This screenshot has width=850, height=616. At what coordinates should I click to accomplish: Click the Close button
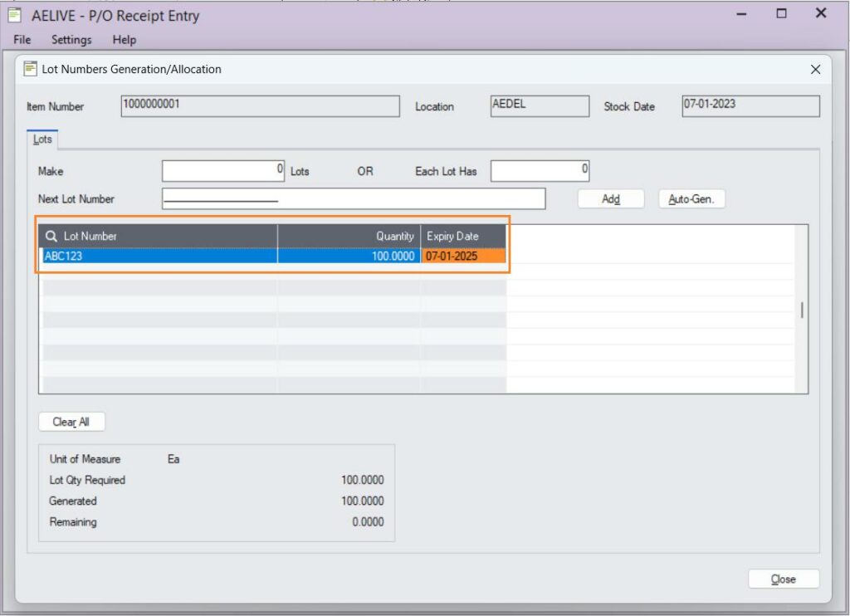(783, 579)
